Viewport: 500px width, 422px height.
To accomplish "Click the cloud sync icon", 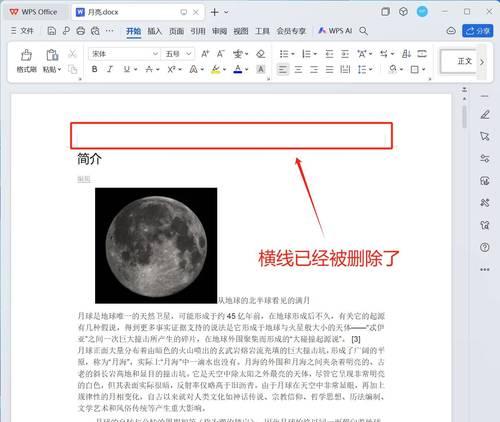I will (x=451, y=31).
